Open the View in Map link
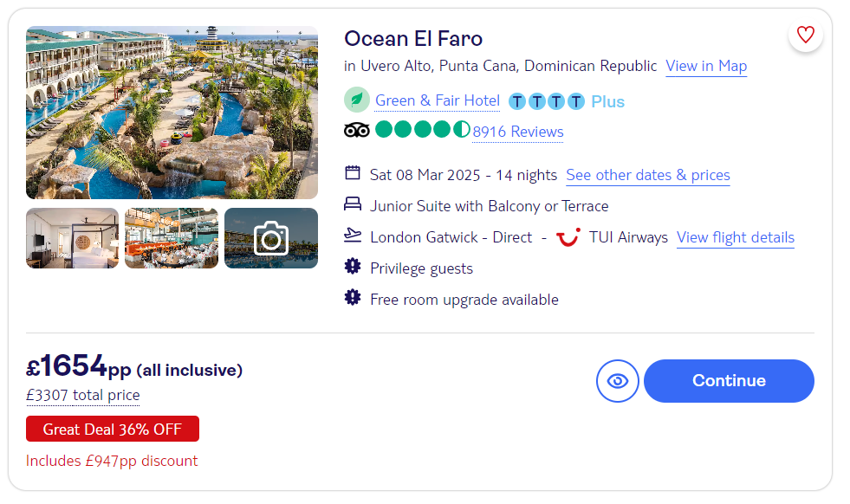The image size is (850, 504). [x=706, y=66]
